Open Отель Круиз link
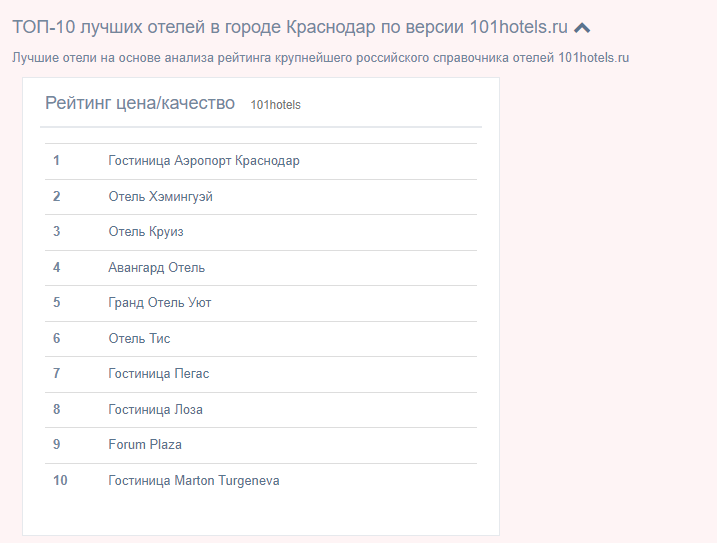Image resolution: width=717 pixels, height=543 pixels. coord(146,231)
